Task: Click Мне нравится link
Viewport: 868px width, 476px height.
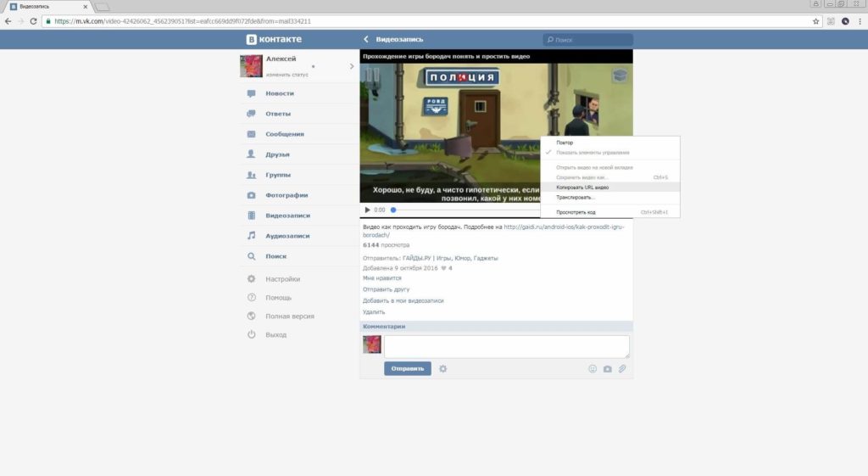Action: [382, 278]
